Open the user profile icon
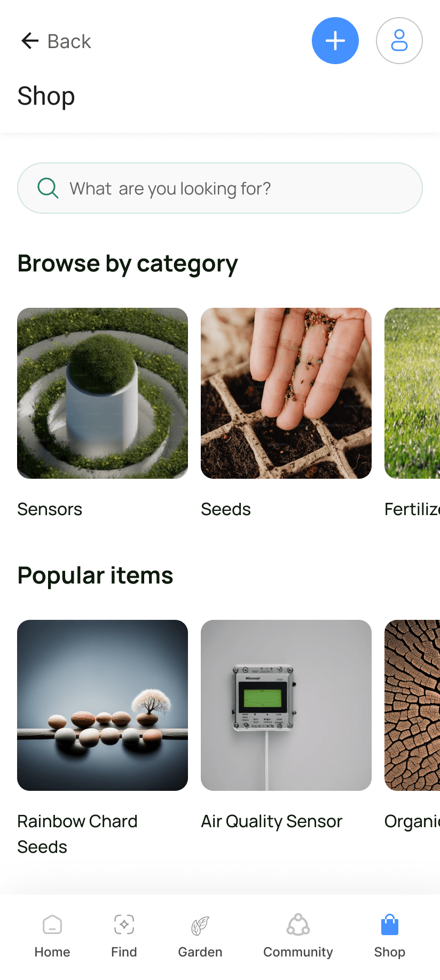Screen dimensions: 440x980 point(399,41)
